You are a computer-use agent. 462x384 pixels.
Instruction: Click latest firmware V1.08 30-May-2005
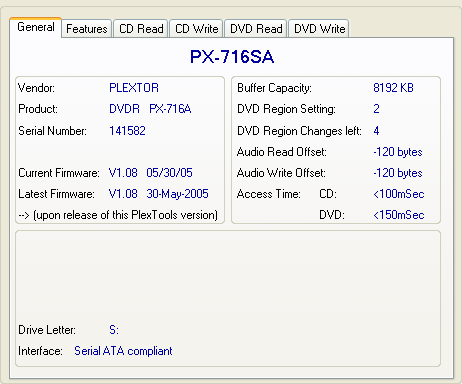click(x=159, y=194)
